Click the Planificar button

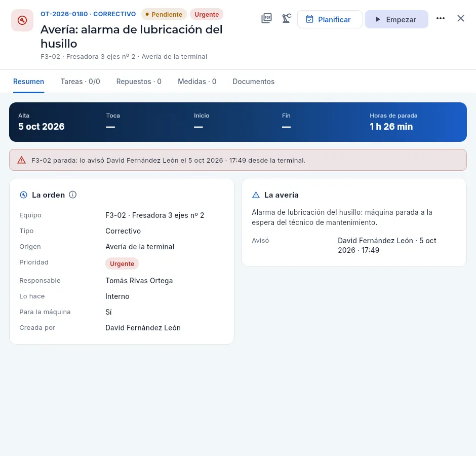pyautogui.click(x=330, y=19)
